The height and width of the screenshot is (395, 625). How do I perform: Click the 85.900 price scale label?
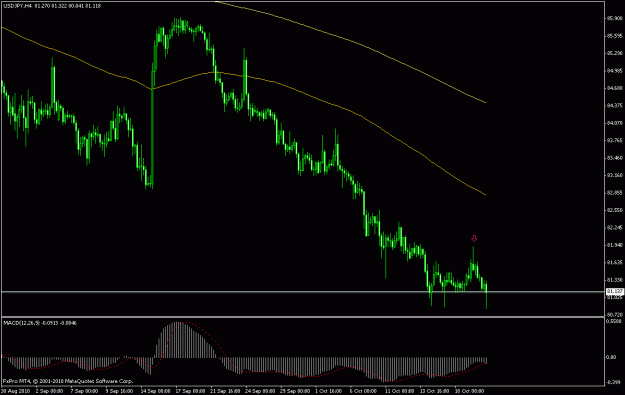coord(615,18)
